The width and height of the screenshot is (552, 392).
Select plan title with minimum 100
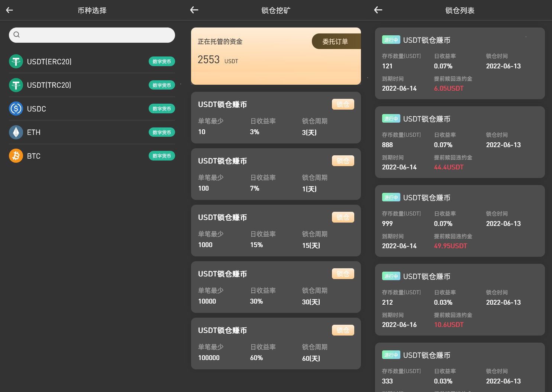(222, 161)
